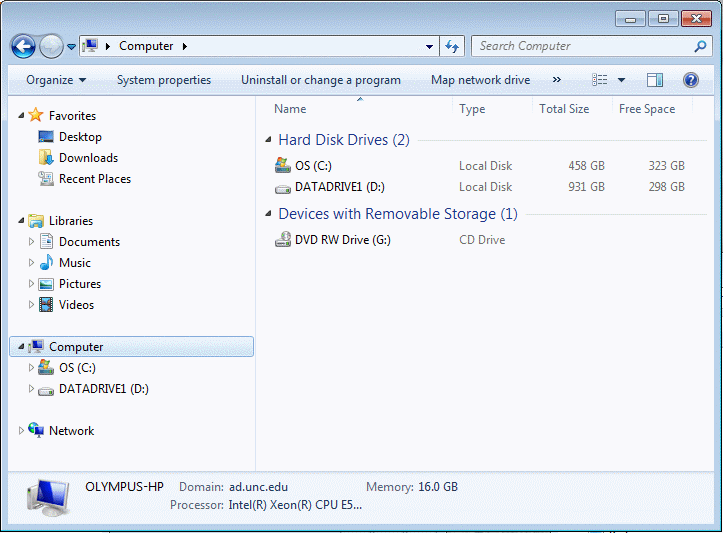Open address bar history dropdown arrow
Viewport: 723px width, 533px height.
(x=430, y=46)
